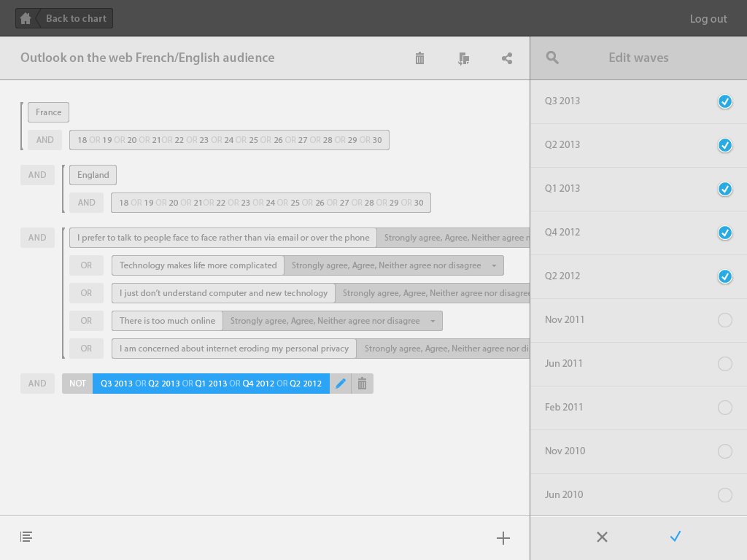Click the home icon in the header
The image size is (747, 560).
(x=26, y=18)
